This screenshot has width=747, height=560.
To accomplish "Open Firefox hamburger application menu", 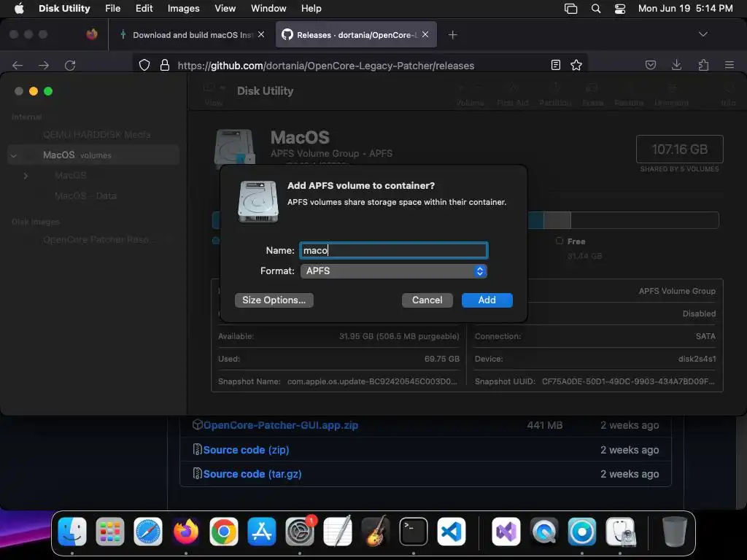I will coord(729,65).
